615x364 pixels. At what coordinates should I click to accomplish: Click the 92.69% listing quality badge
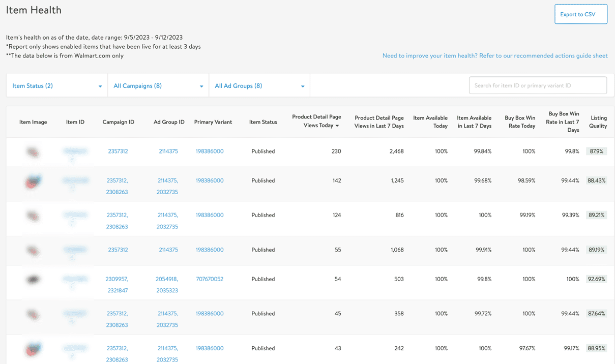(x=596, y=279)
